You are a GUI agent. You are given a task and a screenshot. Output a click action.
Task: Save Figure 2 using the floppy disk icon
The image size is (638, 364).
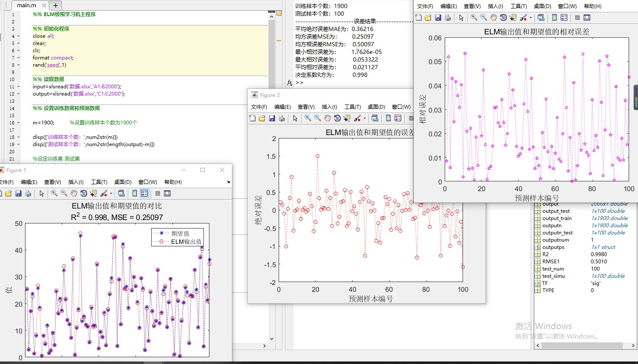272,118
